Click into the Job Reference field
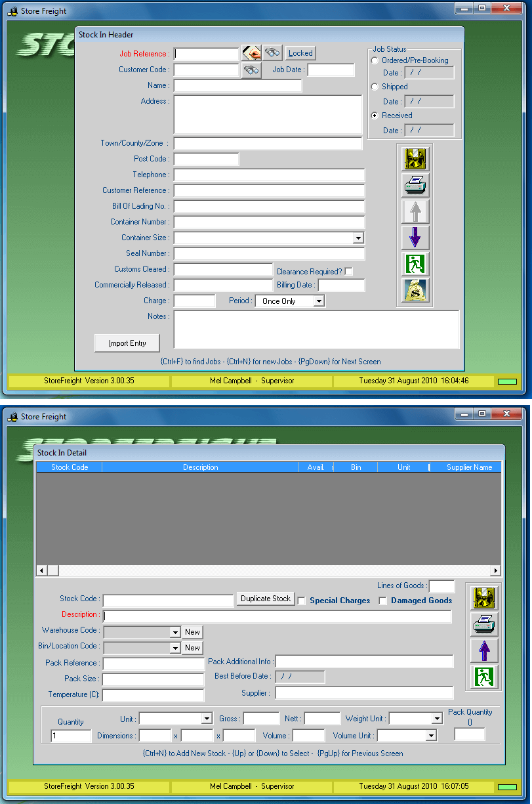The width and height of the screenshot is (532, 804). coord(206,54)
